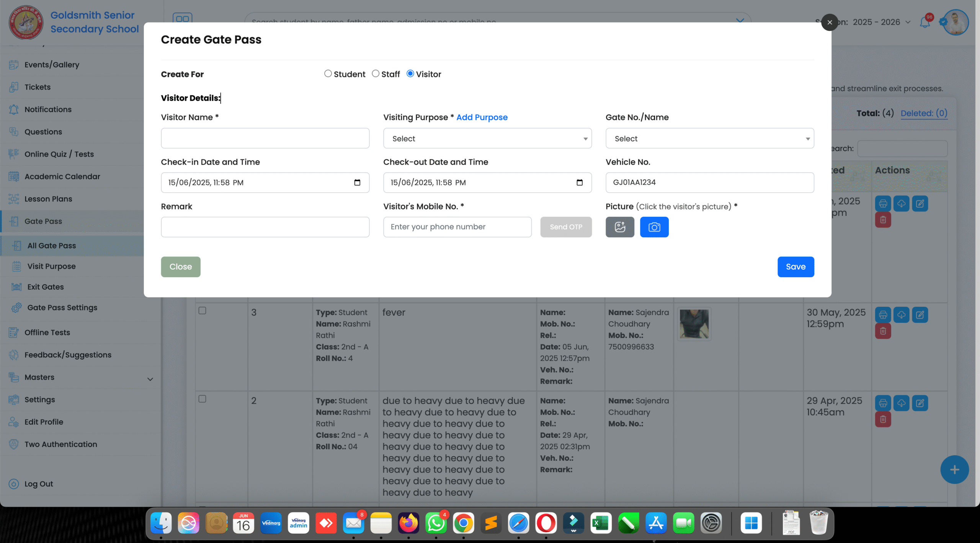The width and height of the screenshot is (980, 543).
Task: Tick the checkbox beside gate pass row 2
Action: [x=202, y=399]
